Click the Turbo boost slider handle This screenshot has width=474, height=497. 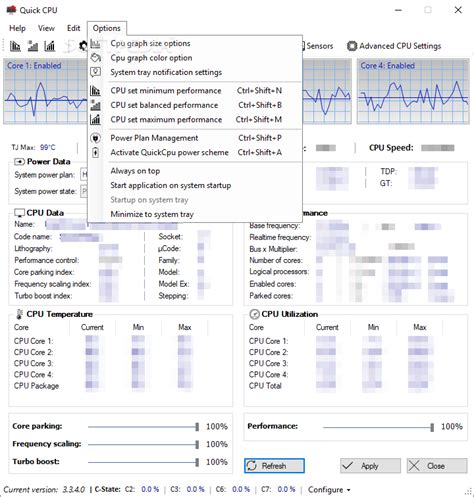coord(197,462)
